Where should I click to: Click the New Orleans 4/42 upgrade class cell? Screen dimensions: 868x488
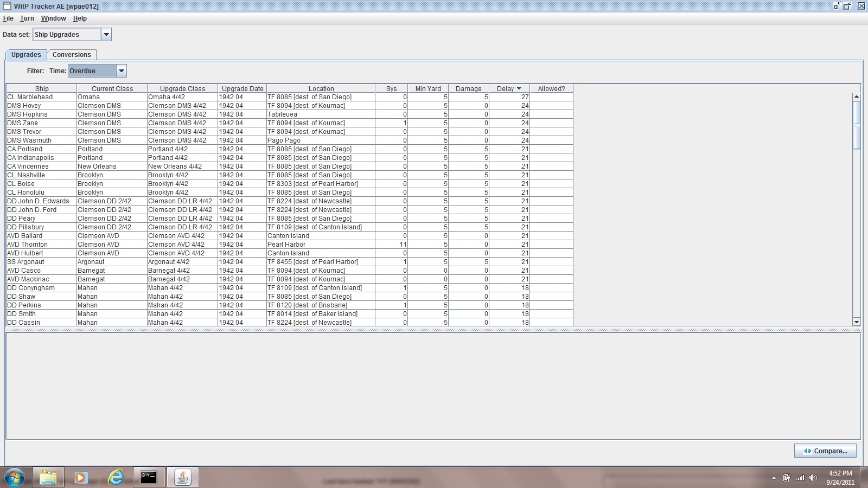[183, 166]
